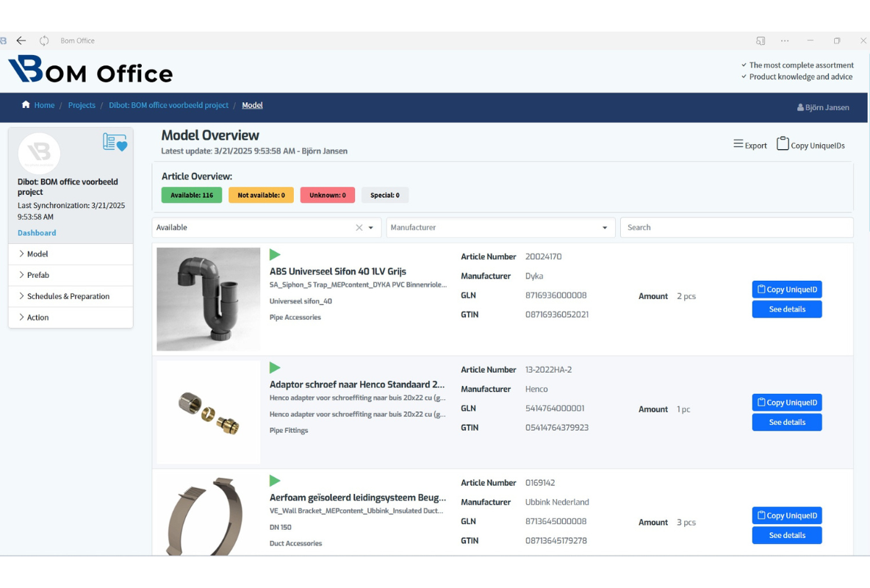Clear the Available filter with the X
The image size is (870, 588).
(359, 228)
